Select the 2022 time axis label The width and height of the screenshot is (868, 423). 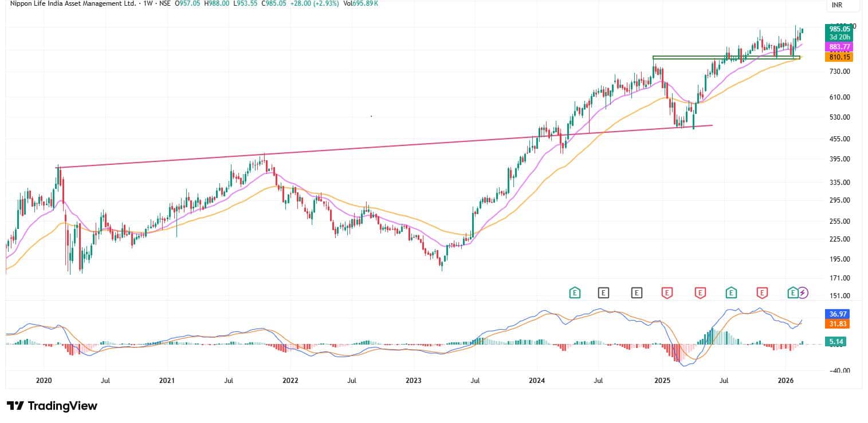point(290,380)
